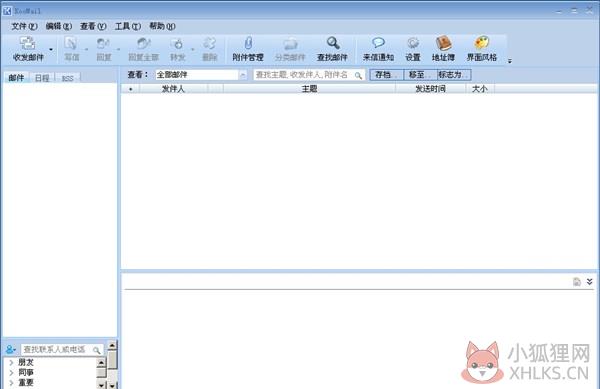Image resolution: width=600 pixels, height=389 pixels.
Task: Click contact list inner scrollbar down arrow
Action: (x=101, y=385)
